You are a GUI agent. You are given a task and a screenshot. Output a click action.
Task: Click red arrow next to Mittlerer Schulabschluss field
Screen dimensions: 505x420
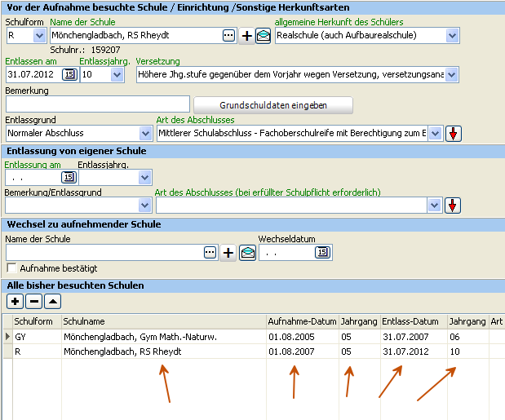[454, 134]
